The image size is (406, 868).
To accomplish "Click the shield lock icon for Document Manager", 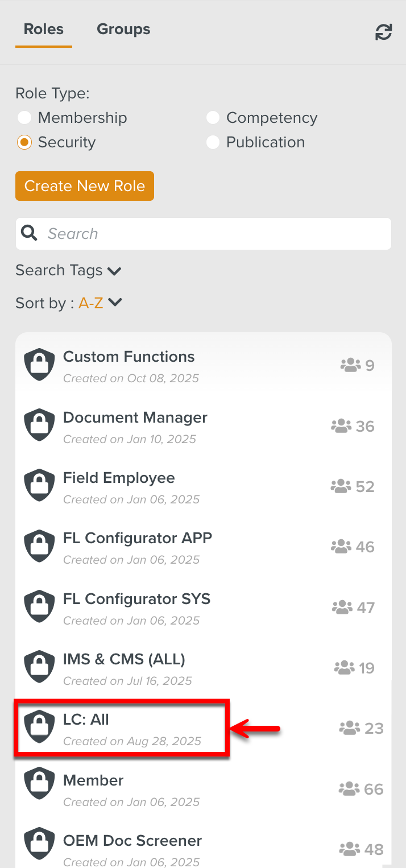I will [x=39, y=425].
